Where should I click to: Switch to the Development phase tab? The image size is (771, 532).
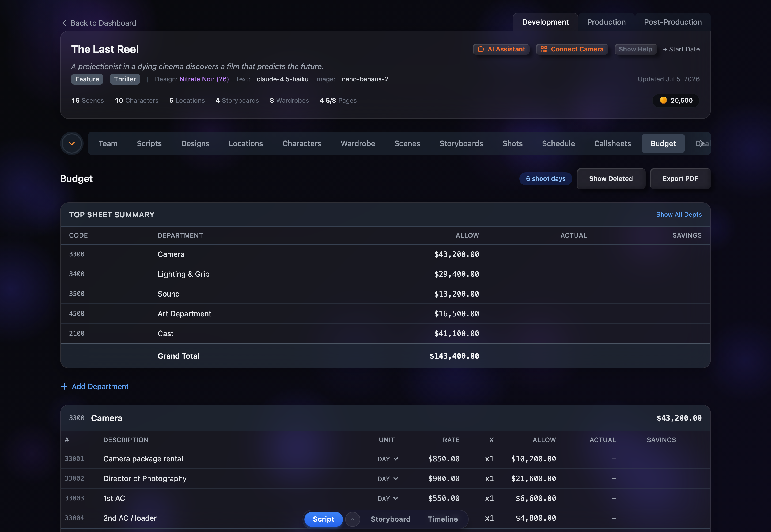(545, 22)
